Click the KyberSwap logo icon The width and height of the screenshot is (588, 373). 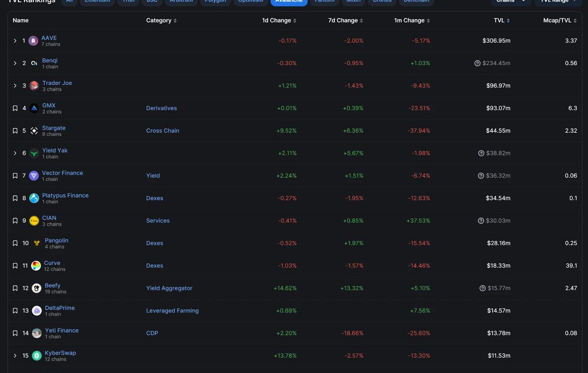(37, 356)
